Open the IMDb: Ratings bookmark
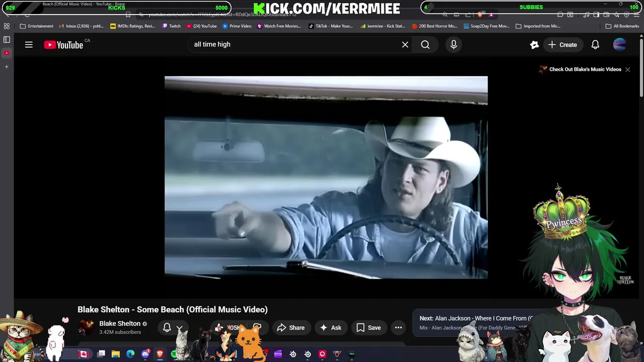 pos(133,26)
